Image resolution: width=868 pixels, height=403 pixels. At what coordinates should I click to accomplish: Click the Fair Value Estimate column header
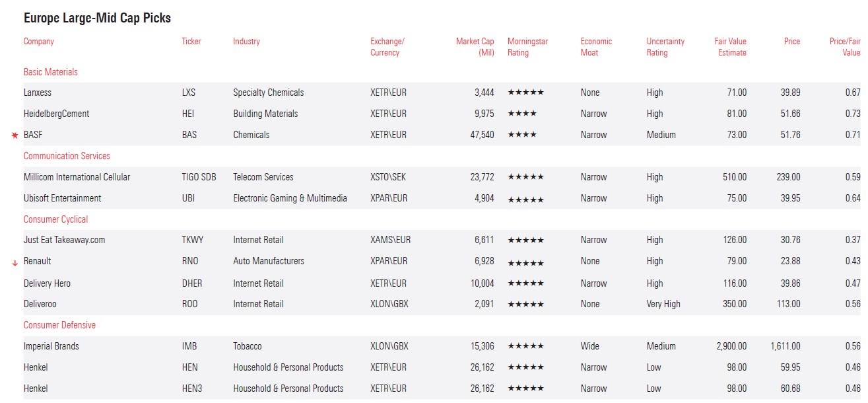pyautogui.click(x=731, y=47)
